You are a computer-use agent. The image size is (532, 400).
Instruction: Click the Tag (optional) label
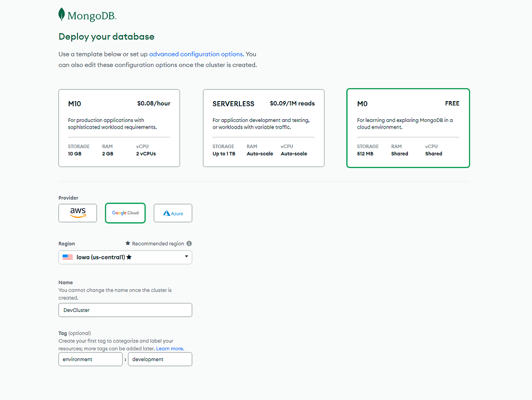pos(74,333)
